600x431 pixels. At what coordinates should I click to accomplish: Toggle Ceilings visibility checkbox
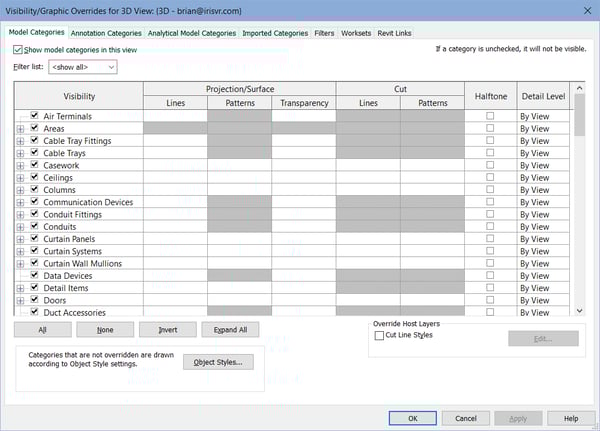tap(34, 177)
